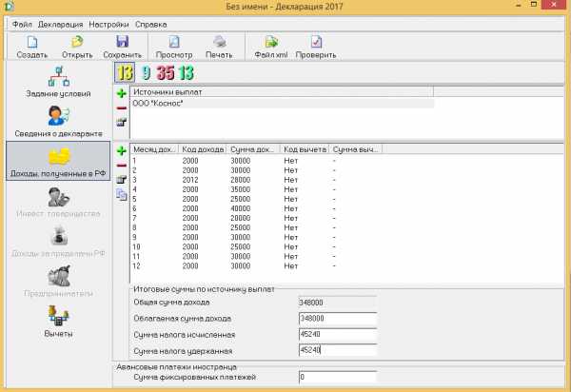Viewport: 571px width, 392px height.
Task: Open the Настройки menu
Action: (x=108, y=25)
